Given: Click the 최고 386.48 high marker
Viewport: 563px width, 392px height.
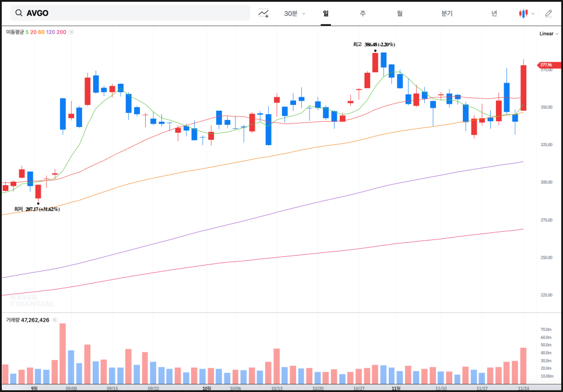Looking at the screenshot, I should pyautogui.click(x=374, y=44).
